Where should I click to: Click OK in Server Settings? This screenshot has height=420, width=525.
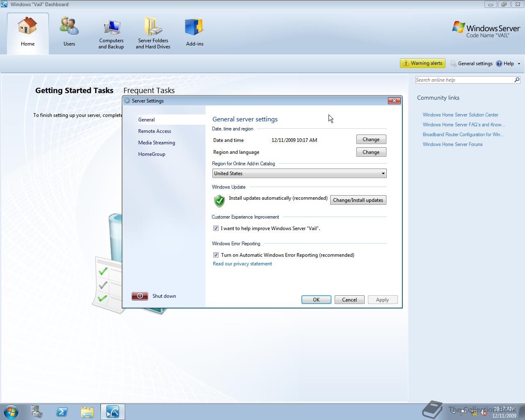pyautogui.click(x=316, y=300)
